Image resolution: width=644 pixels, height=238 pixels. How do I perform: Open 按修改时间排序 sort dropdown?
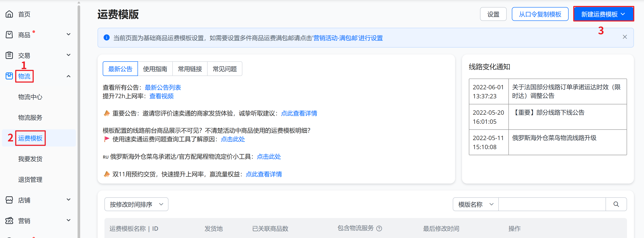[x=136, y=204]
